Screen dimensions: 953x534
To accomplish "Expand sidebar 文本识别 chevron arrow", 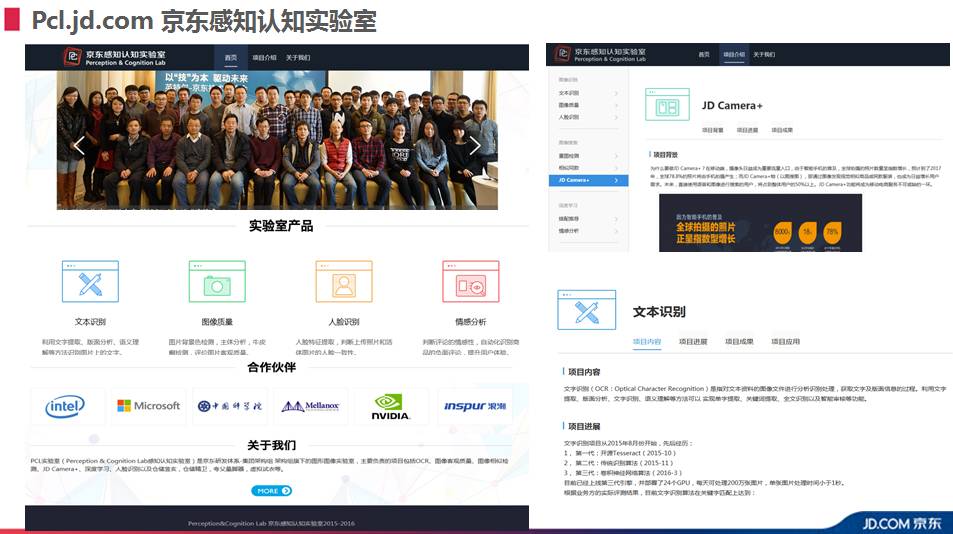I will click(x=616, y=93).
